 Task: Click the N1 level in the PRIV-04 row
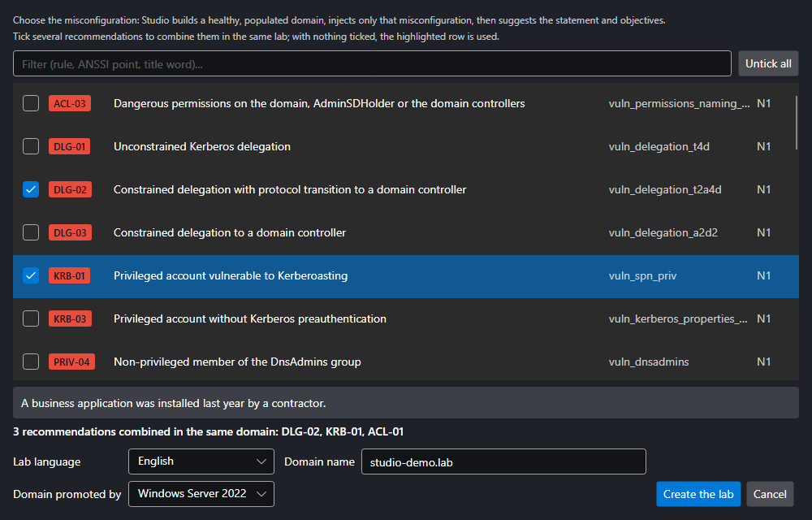pyautogui.click(x=764, y=362)
